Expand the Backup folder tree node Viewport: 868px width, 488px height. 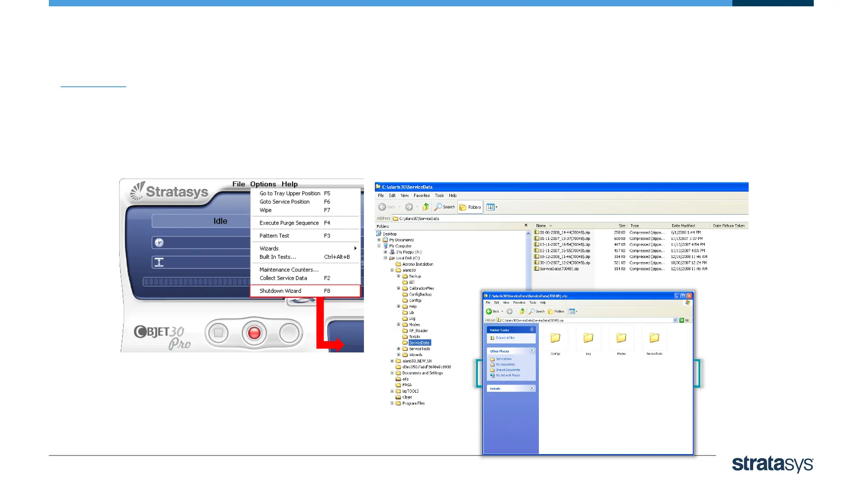click(x=398, y=276)
